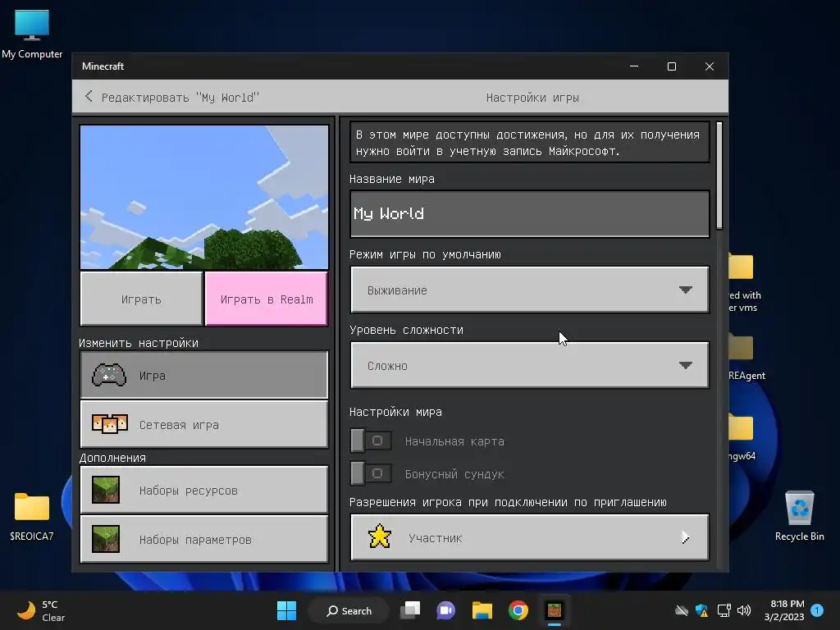Select the Игра controller icon

coord(109,375)
